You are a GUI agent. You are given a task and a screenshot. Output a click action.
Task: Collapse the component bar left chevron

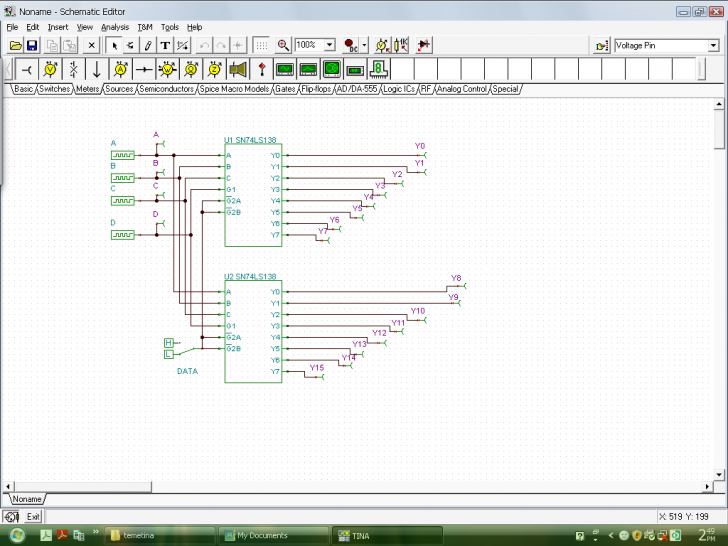[x=8, y=70]
